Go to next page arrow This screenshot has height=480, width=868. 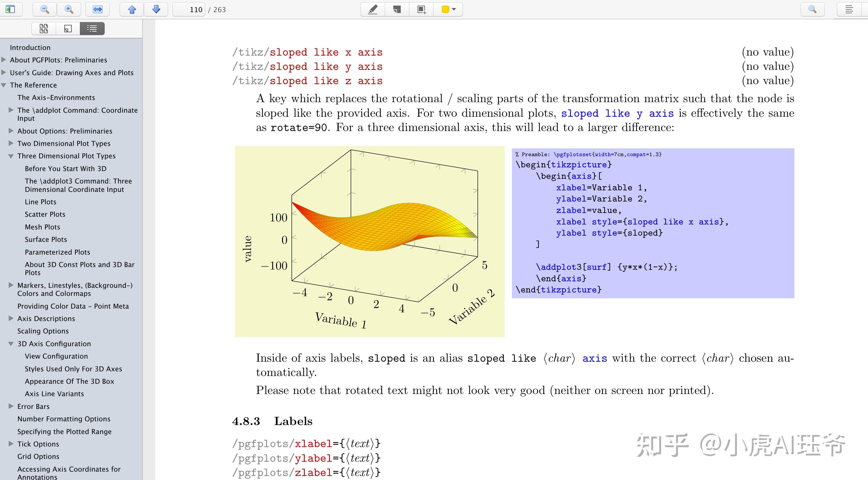click(x=156, y=9)
